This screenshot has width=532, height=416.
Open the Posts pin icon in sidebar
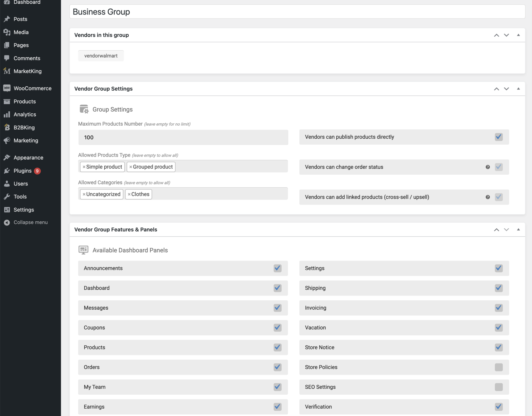pos(7,19)
